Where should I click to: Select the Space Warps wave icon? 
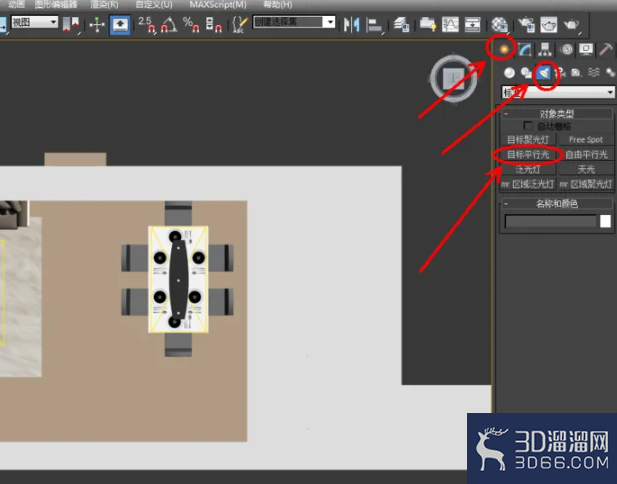[x=593, y=73]
